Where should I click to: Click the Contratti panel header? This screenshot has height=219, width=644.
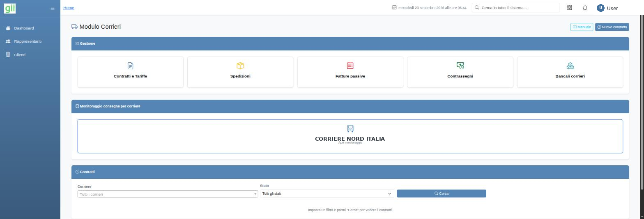tap(350, 172)
